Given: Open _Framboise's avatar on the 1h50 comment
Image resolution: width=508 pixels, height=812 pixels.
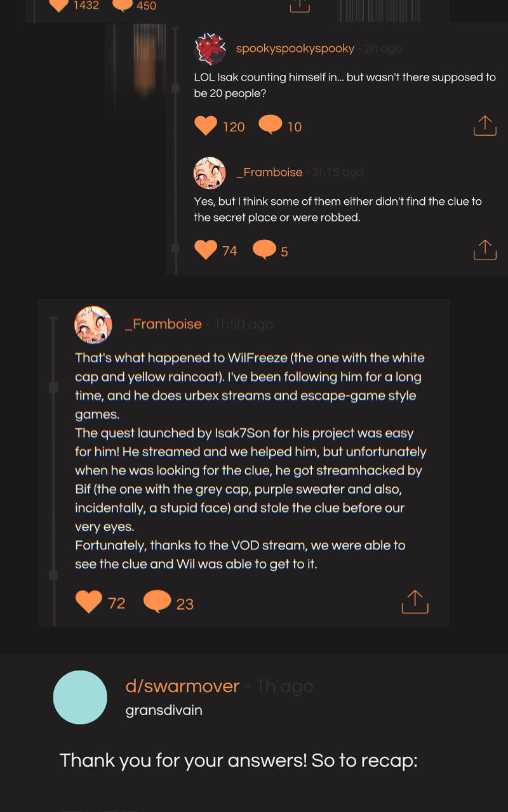Looking at the screenshot, I should [x=93, y=325].
